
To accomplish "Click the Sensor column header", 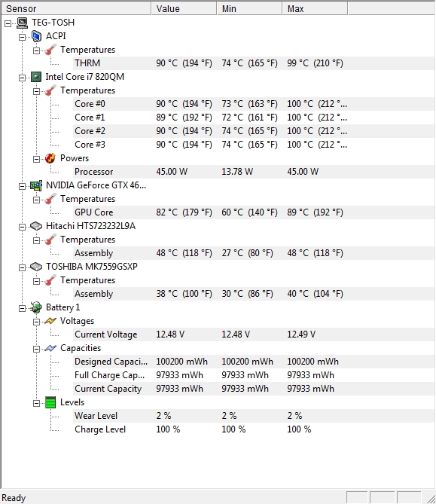I will (76, 8).
